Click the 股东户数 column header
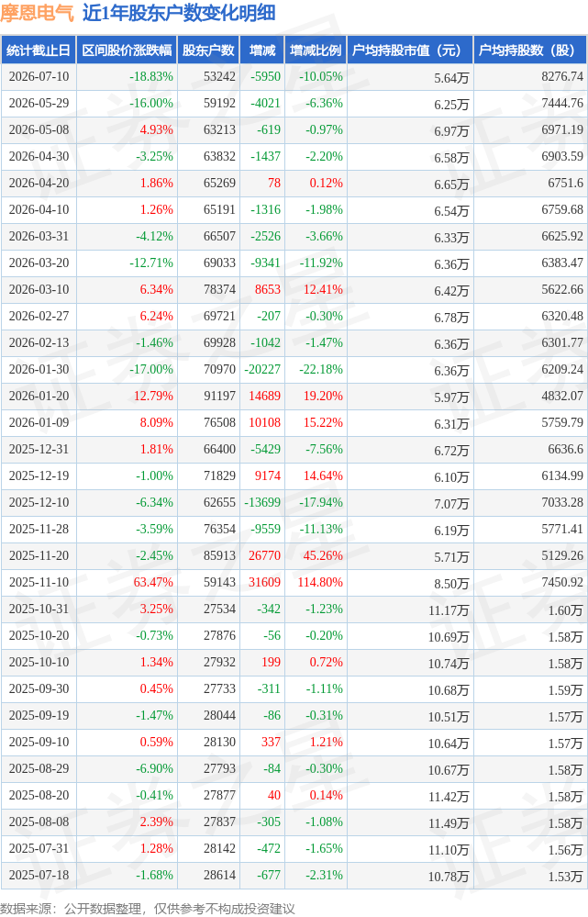588x917 pixels. click(208, 50)
